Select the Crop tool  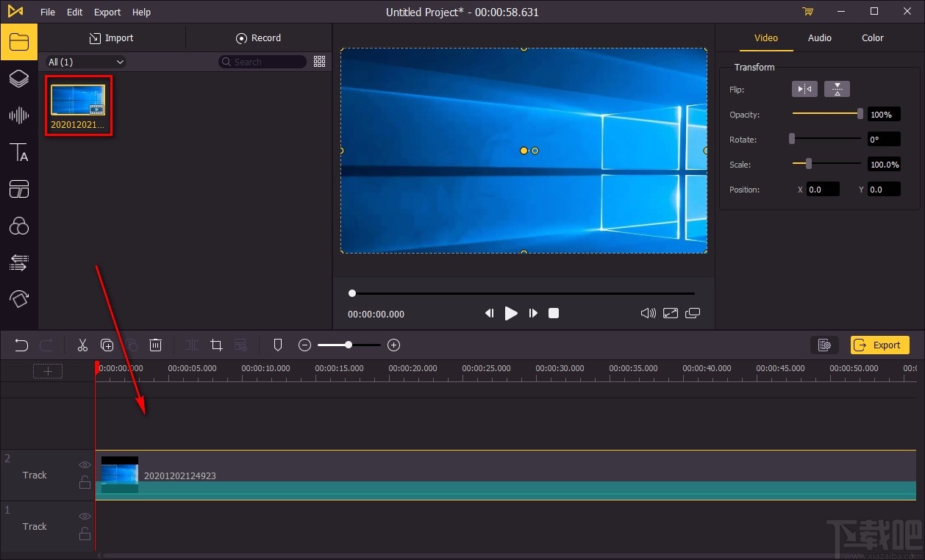(216, 345)
